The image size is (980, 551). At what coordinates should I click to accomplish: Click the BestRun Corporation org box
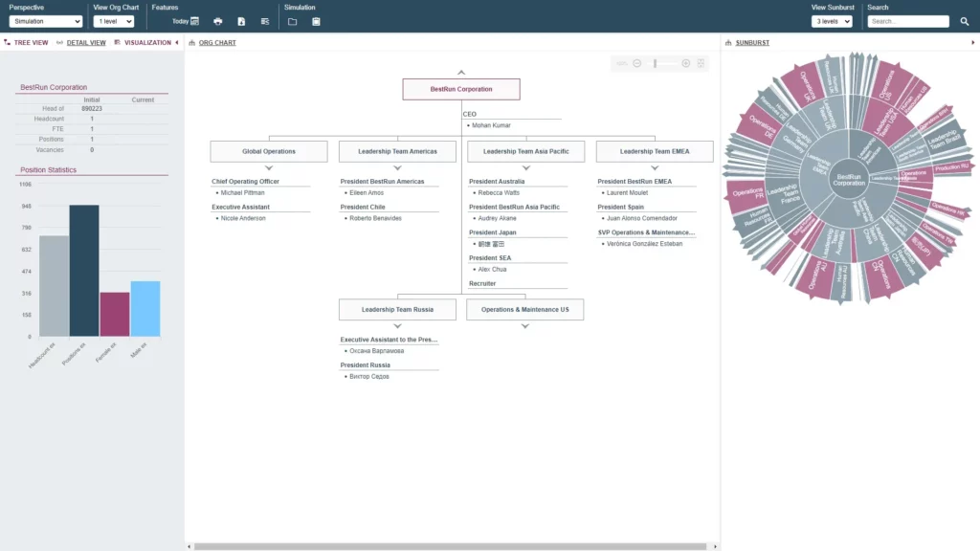point(461,89)
